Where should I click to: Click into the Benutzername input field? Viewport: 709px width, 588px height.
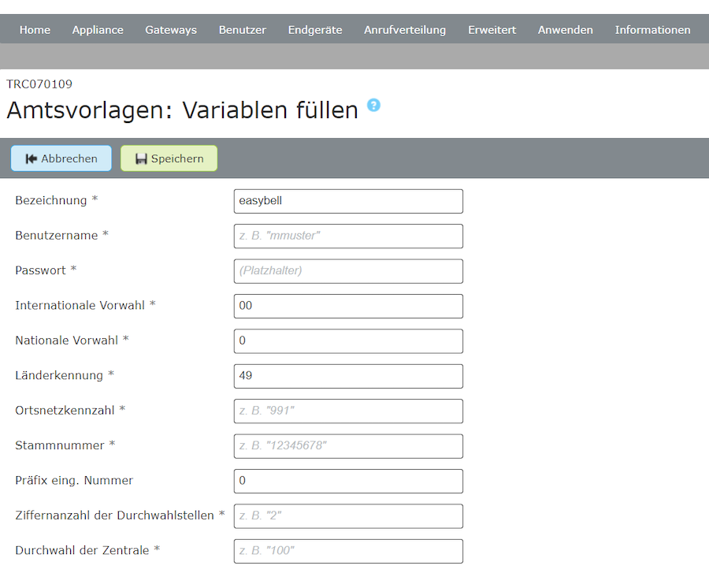[x=348, y=236]
